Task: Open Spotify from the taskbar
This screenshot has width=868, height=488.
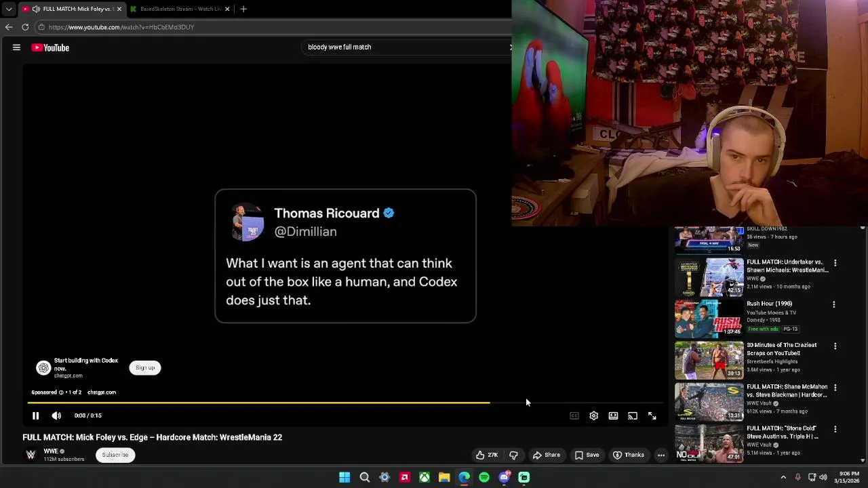Action: (484, 477)
